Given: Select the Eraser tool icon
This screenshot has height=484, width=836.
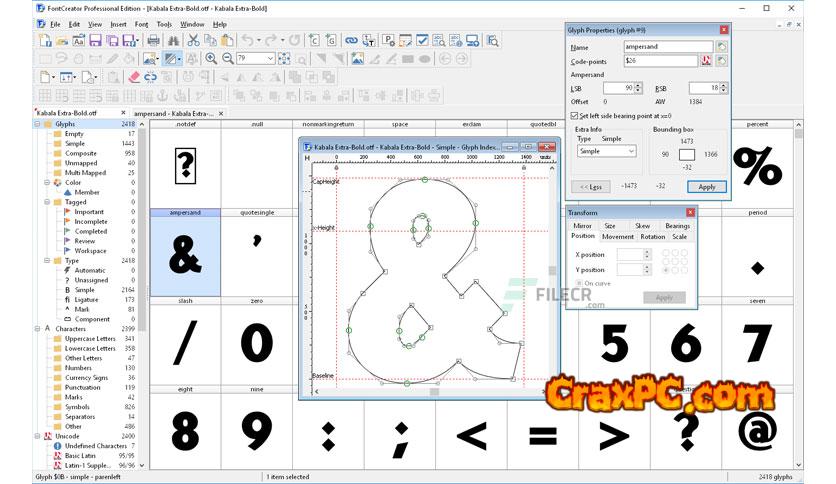Looking at the screenshot, I should point(134,76).
